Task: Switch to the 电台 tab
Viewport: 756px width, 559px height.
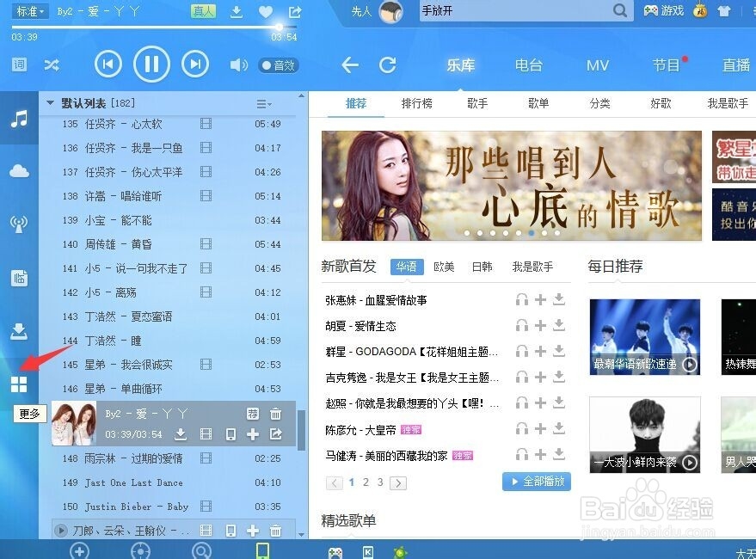Action: [x=528, y=65]
